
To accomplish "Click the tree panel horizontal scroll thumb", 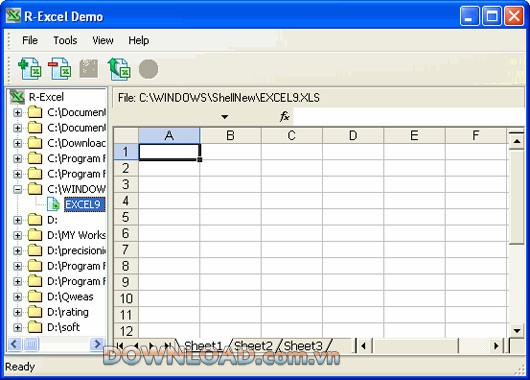I will (31, 344).
